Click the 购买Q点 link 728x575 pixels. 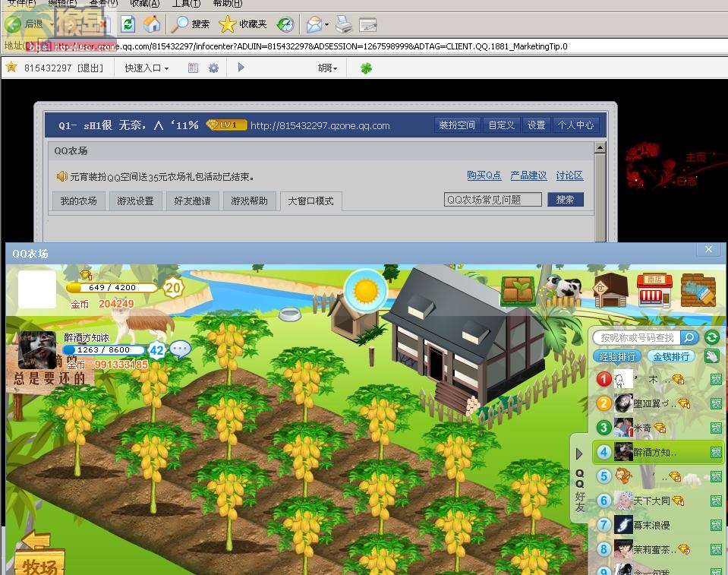tap(484, 175)
